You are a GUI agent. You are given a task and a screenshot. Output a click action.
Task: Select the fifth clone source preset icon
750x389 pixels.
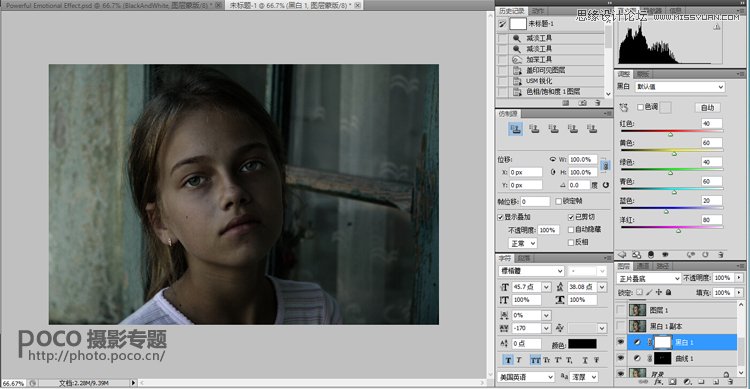click(x=592, y=129)
